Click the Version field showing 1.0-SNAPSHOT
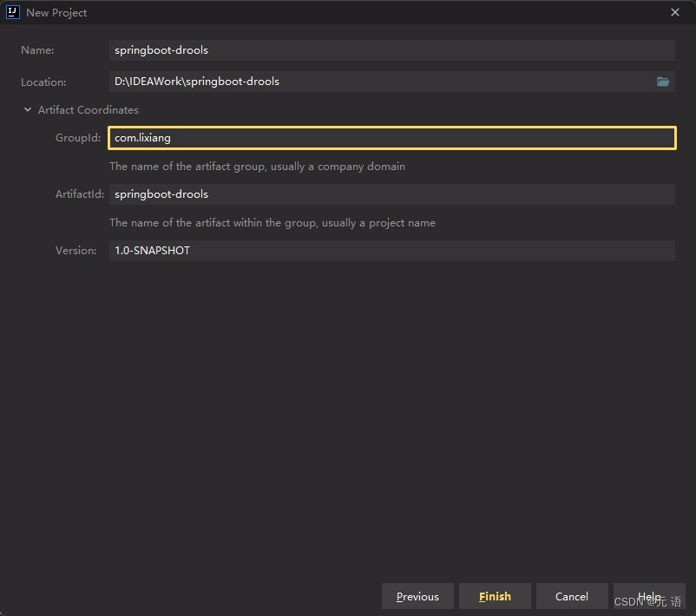Image resolution: width=696 pixels, height=616 pixels. click(x=391, y=251)
